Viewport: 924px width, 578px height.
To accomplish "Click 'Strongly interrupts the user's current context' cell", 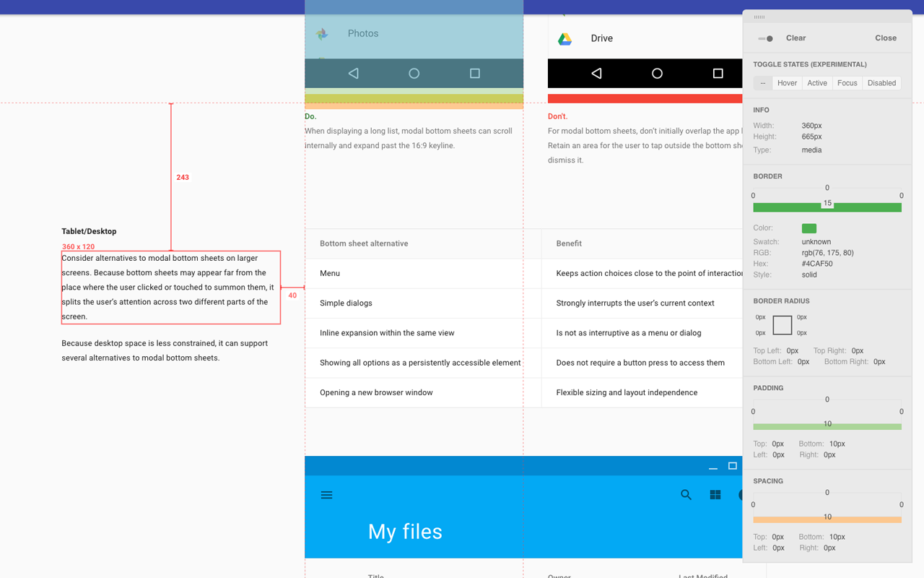I will 635,303.
